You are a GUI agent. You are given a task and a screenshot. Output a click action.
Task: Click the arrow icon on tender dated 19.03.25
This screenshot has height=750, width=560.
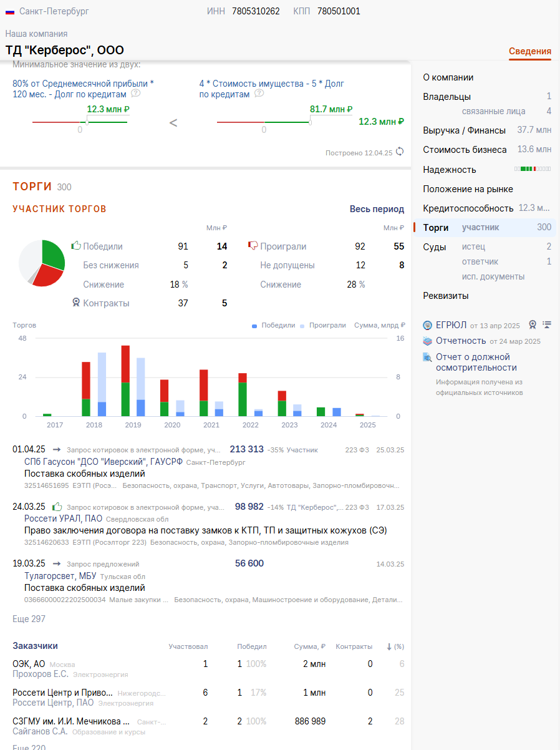pos(57,563)
